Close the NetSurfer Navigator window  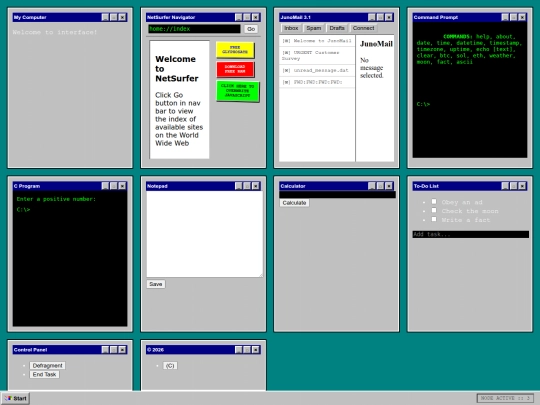(x=256, y=17)
